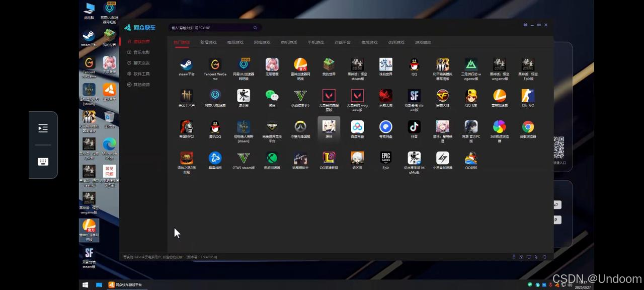This screenshot has height=290, width=644.
Task: Switch to the 对战平台 tab
Action: 343,43
